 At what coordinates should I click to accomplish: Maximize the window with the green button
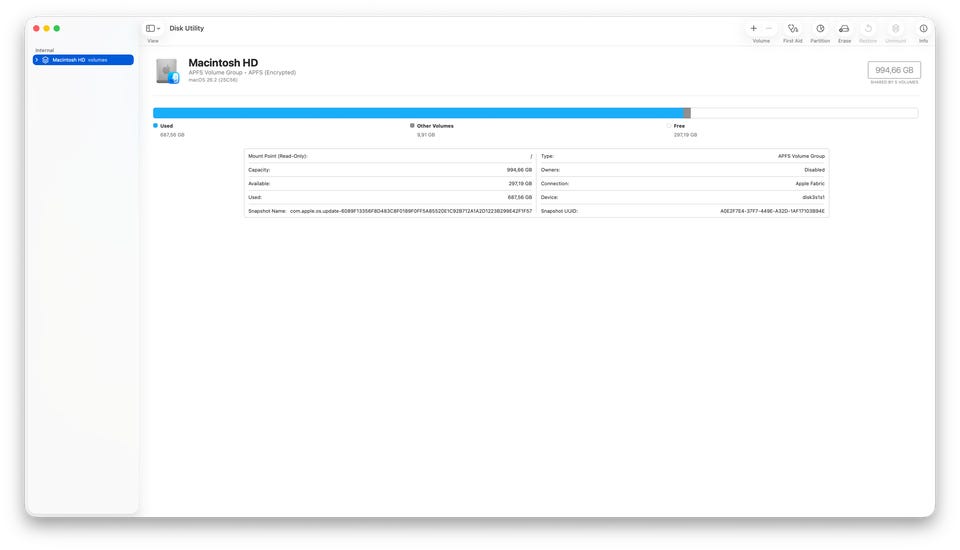[x=57, y=28]
